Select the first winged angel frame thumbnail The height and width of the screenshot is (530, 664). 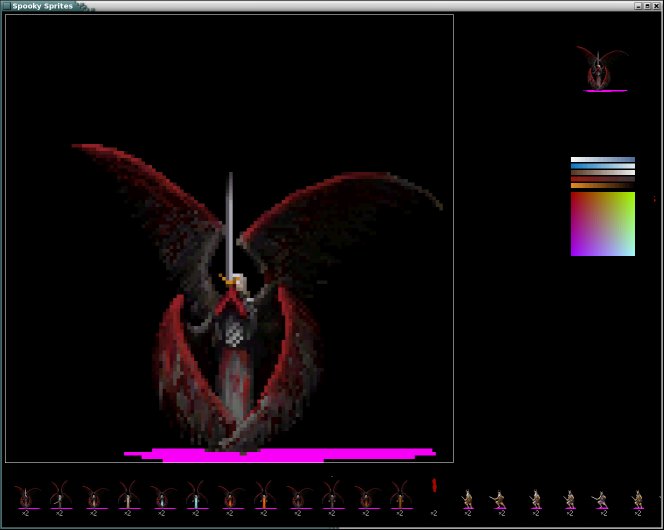[x=25, y=496]
